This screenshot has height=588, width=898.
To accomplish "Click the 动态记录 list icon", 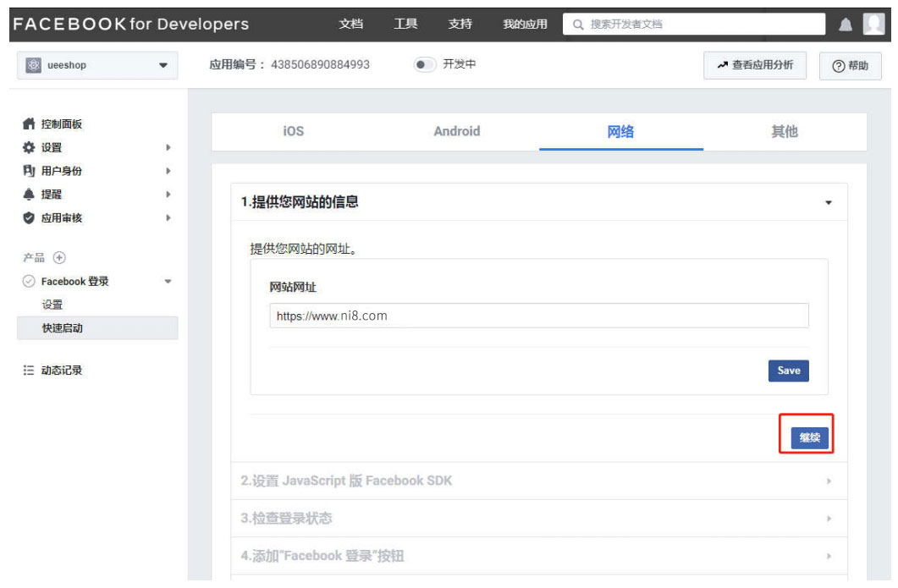I will tap(29, 371).
